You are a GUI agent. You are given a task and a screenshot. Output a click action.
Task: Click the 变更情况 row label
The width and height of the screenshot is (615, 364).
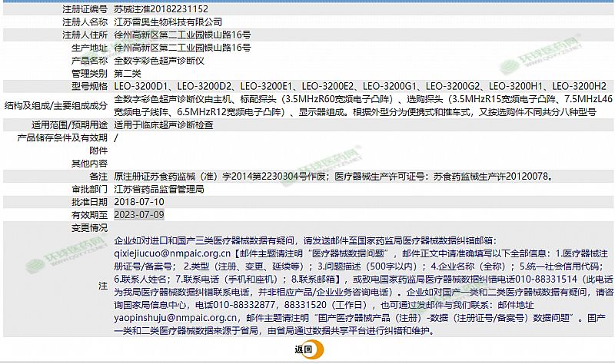[x=89, y=228]
